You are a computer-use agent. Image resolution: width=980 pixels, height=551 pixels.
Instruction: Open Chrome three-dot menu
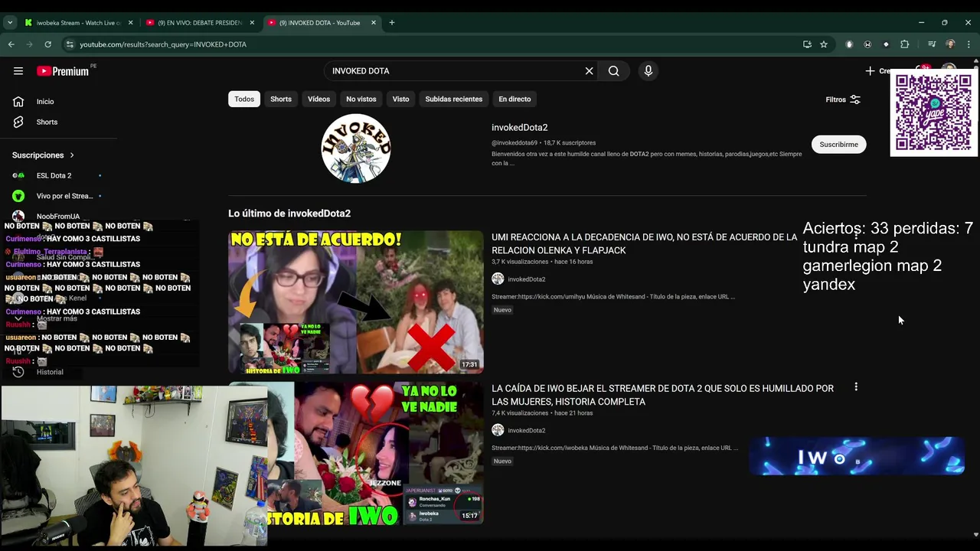pos(969,44)
